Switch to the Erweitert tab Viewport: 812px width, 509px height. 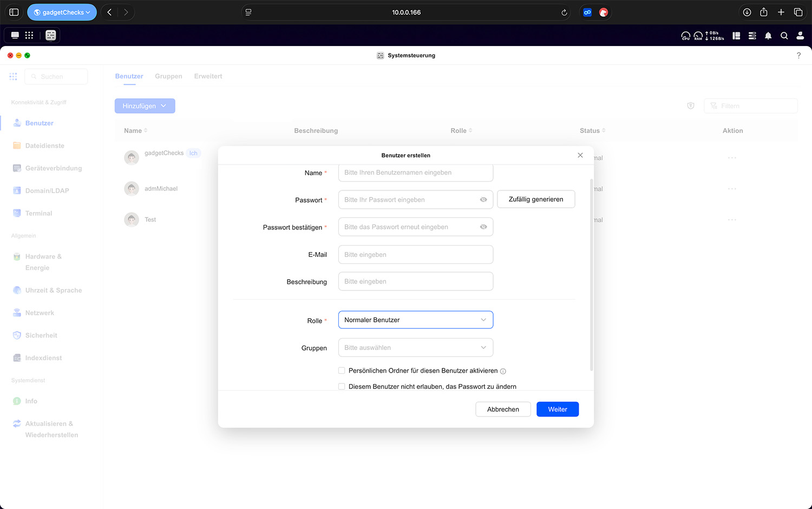[x=208, y=76]
